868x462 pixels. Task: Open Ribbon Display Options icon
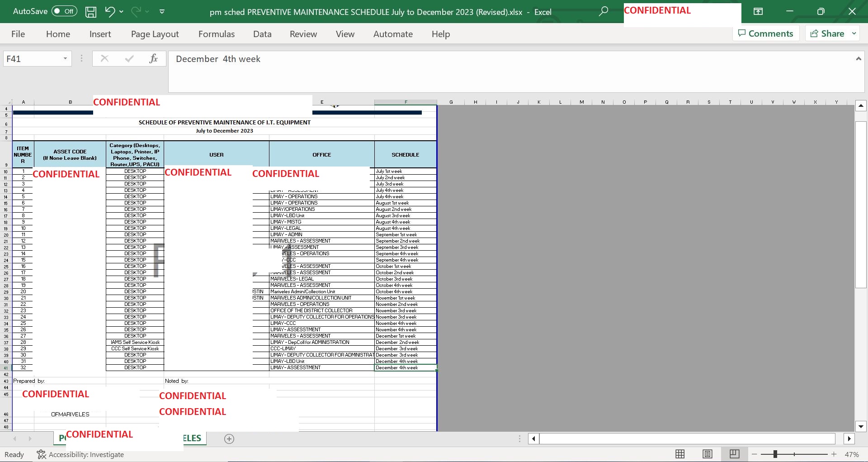click(758, 12)
